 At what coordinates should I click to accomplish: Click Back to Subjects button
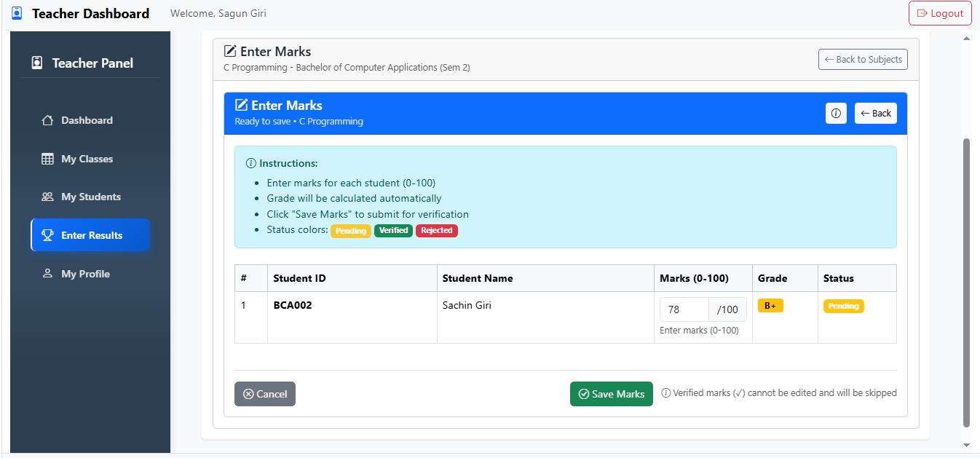(x=863, y=60)
